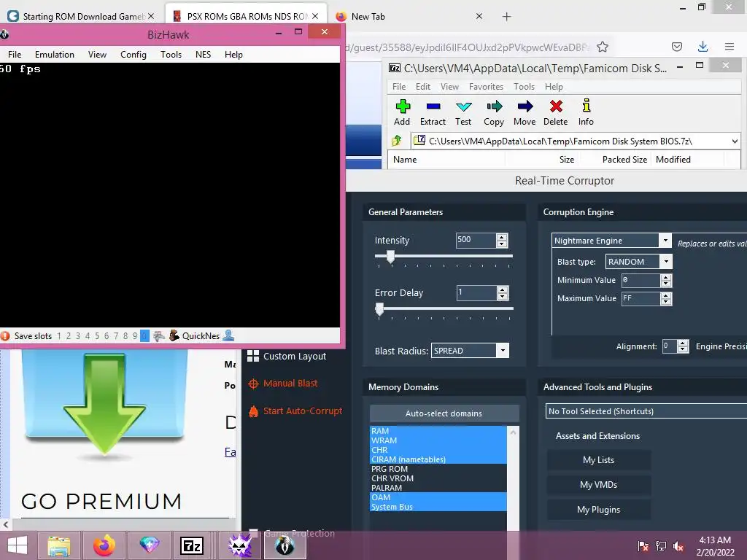Screen dimensions: 747x560
Task: Open the Blast type RANDOM dropdown
Action: pyautogui.click(x=666, y=262)
